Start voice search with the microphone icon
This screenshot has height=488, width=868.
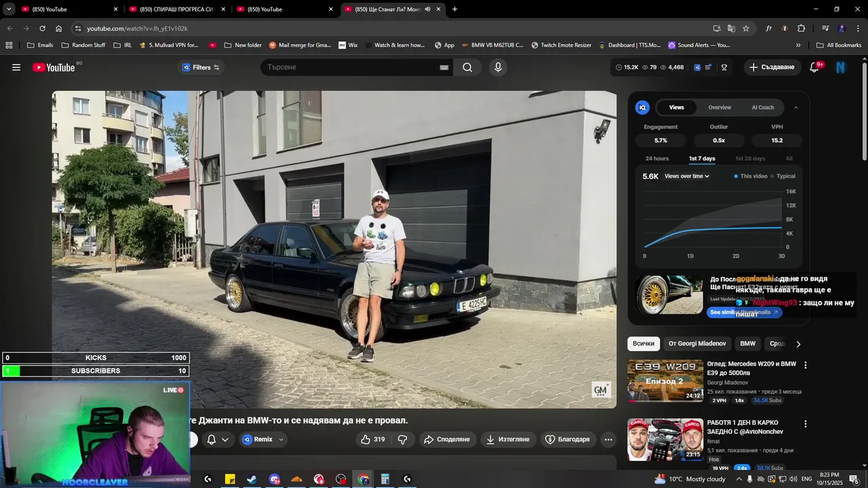pos(498,67)
